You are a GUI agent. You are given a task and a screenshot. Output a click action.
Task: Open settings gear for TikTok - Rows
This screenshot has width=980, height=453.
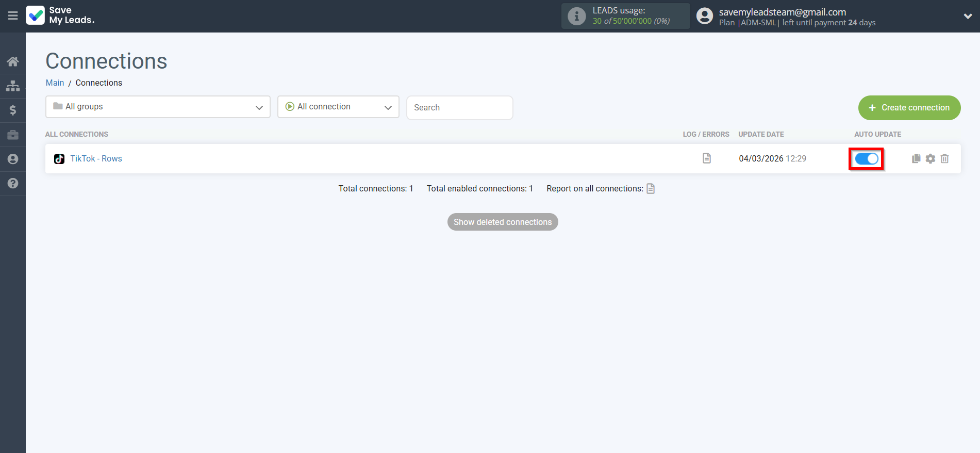coord(930,158)
